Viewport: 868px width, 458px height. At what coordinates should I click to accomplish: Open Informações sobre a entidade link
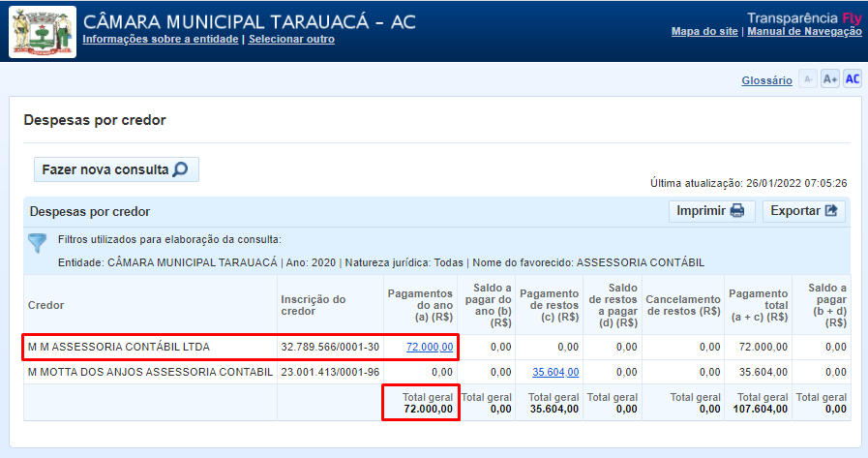[161, 40]
